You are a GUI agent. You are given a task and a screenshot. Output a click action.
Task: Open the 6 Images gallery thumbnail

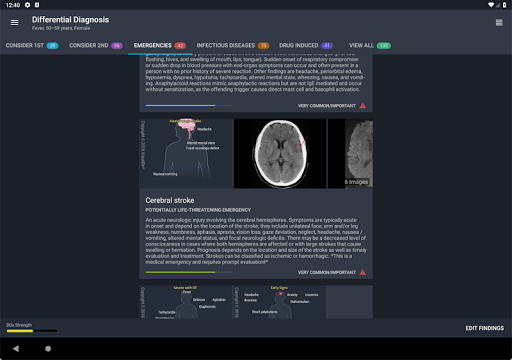click(350, 154)
